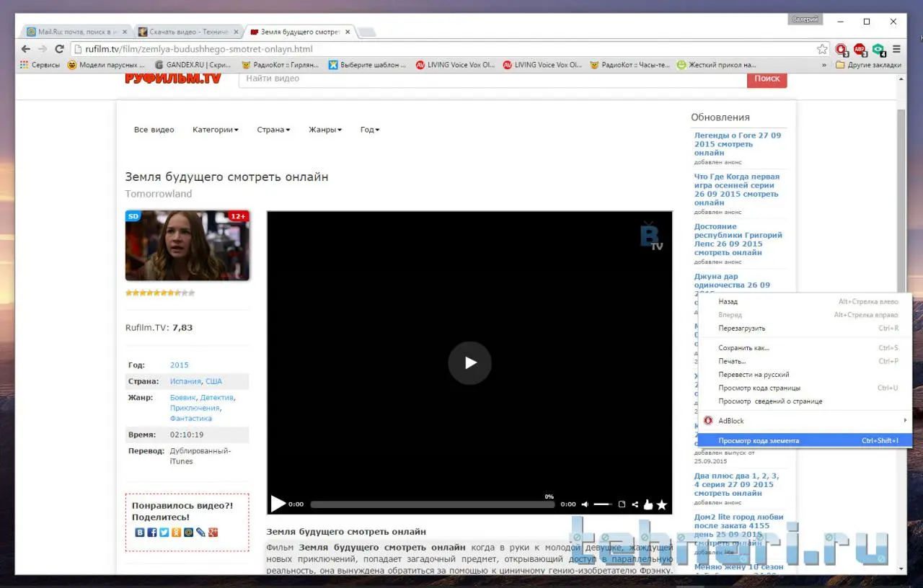Reload the page with the refresh icon
This screenshot has width=923, height=588.
click(x=59, y=49)
